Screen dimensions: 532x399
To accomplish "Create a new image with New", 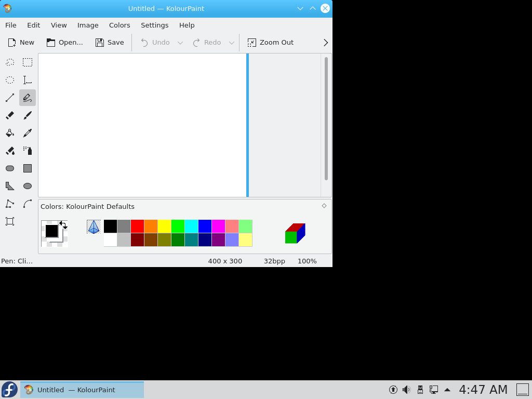I will tap(21, 43).
